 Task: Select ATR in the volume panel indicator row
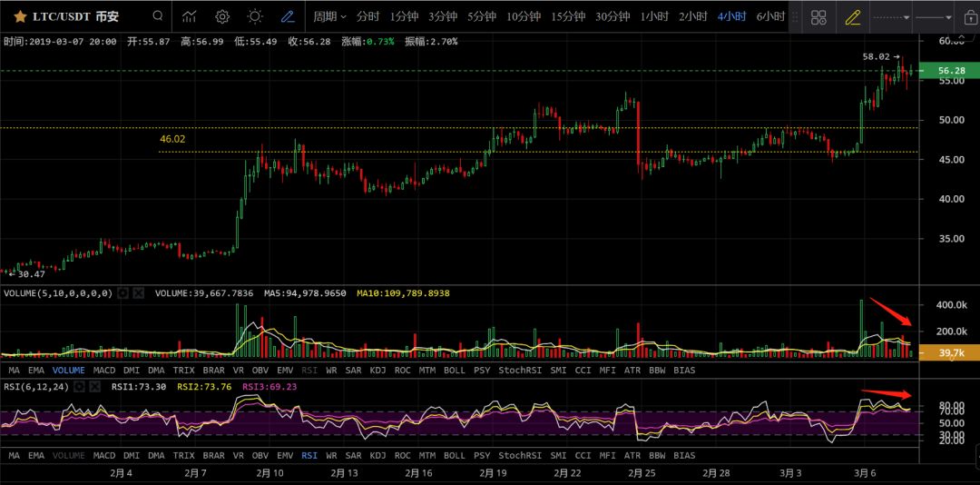pyautogui.click(x=632, y=370)
